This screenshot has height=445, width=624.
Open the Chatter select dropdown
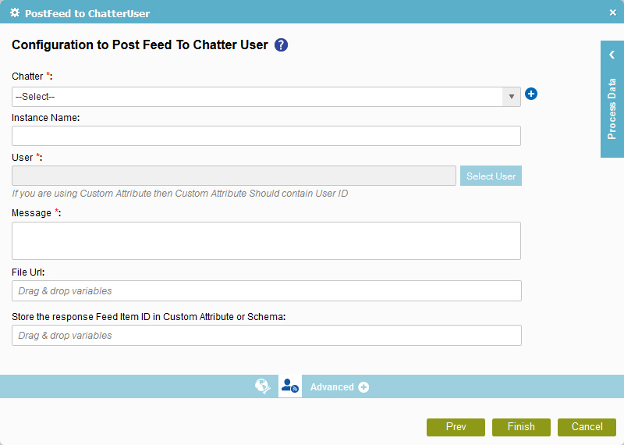[x=266, y=97]
